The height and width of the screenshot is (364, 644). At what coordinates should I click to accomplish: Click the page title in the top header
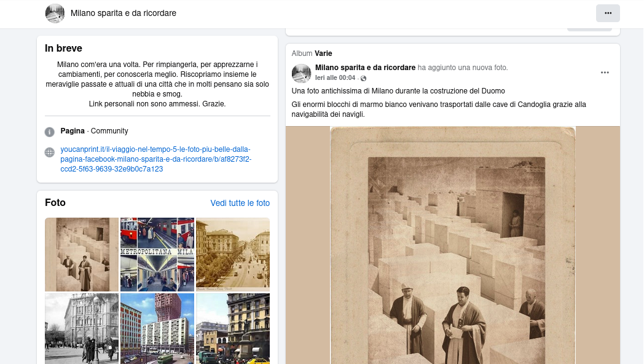pos(124,13)
